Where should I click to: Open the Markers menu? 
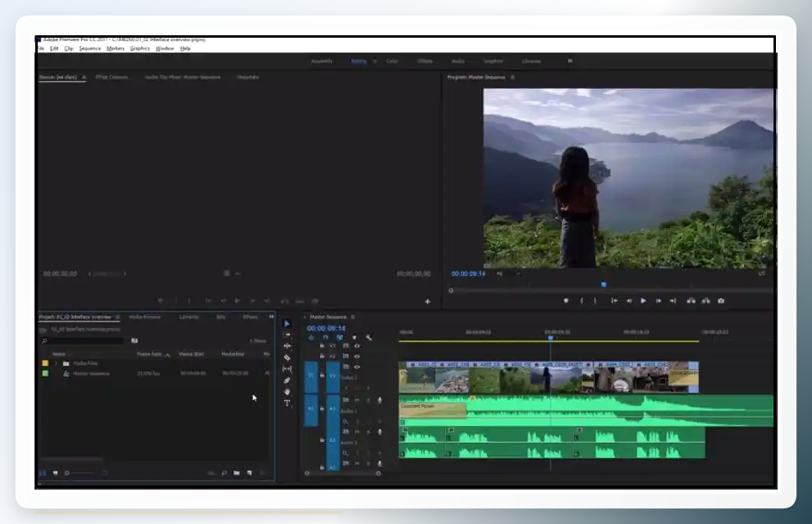point(116,48)
